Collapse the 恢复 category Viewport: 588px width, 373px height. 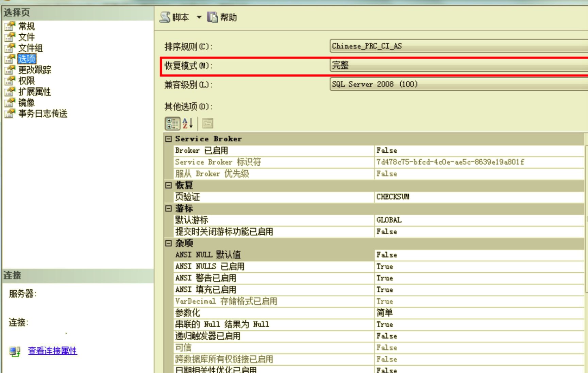[x=168, y=185]
